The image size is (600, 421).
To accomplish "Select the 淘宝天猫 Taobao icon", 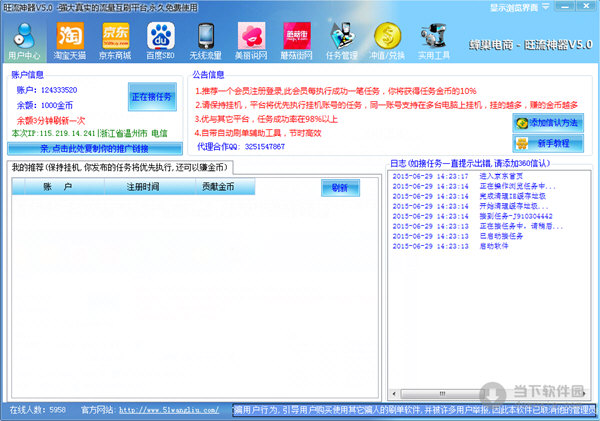I will (70, 41).
